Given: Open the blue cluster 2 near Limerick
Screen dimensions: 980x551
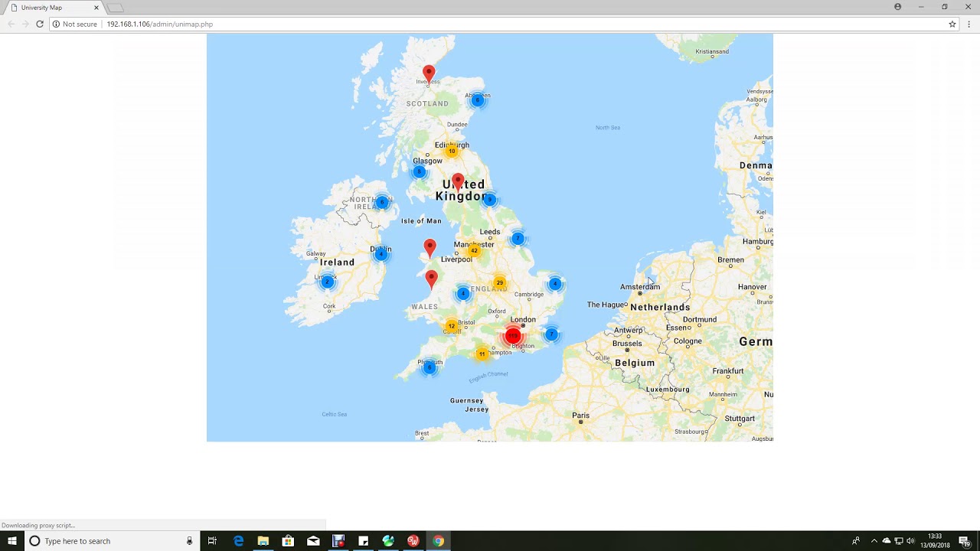Looking at the screenshot, I should [x=327, y=282].
